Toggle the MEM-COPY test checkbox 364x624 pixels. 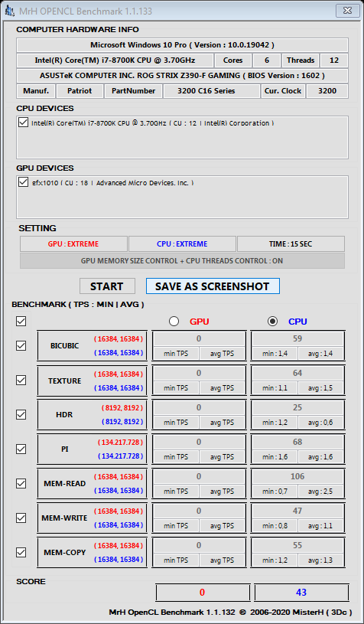click(x=21, y=552)
